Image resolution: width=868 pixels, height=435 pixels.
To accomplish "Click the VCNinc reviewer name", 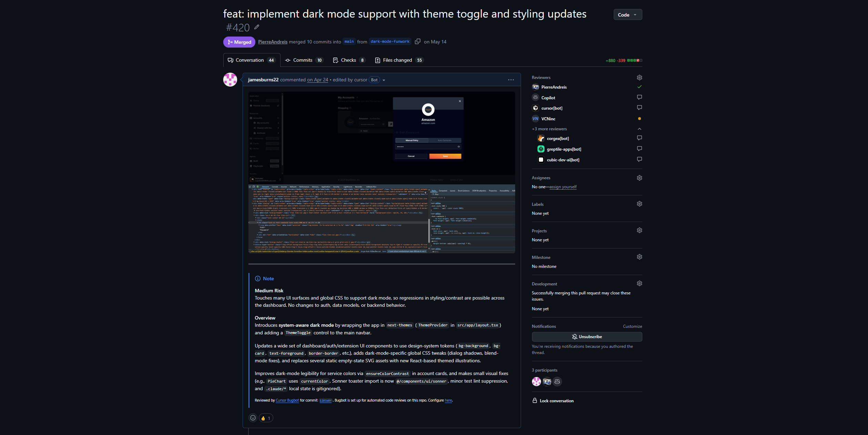I will pyautogui.click(x=548, y=119).
